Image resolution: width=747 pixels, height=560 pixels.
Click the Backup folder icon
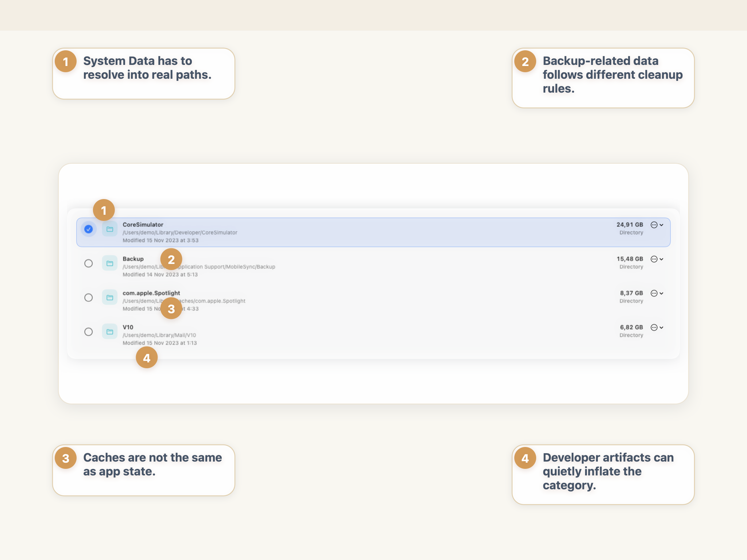click(x=110, y=263)
